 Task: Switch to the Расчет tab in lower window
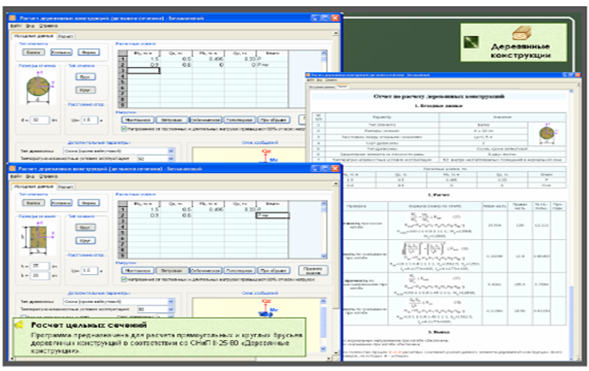pos(65,187)
